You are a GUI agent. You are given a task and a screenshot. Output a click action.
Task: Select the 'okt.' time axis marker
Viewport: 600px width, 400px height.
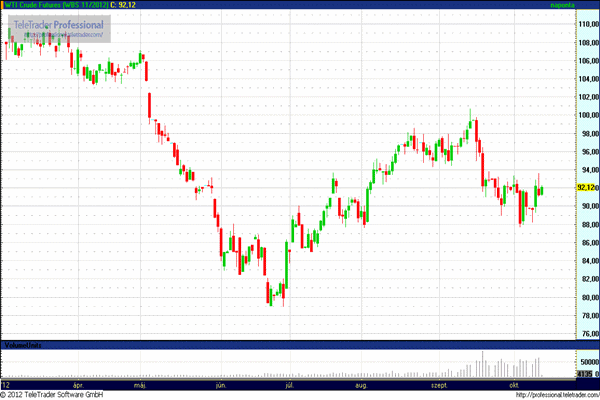pyautogui.click(x=514, y=383)
